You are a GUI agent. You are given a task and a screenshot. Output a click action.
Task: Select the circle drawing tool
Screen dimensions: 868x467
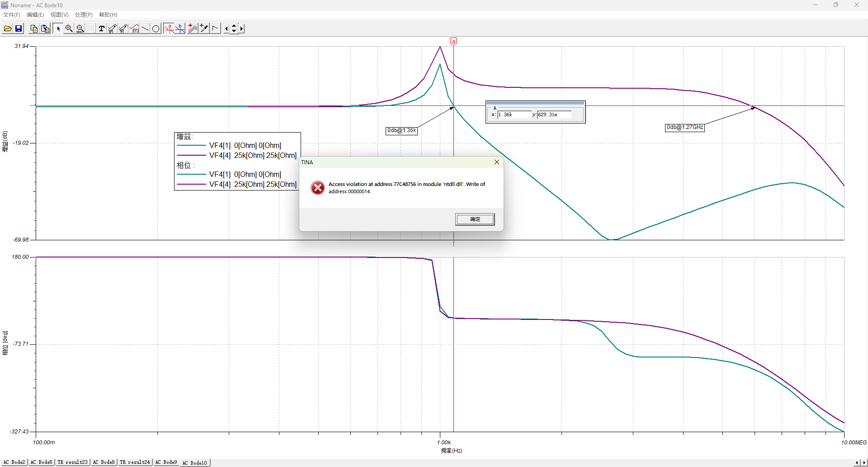[156, 29]
